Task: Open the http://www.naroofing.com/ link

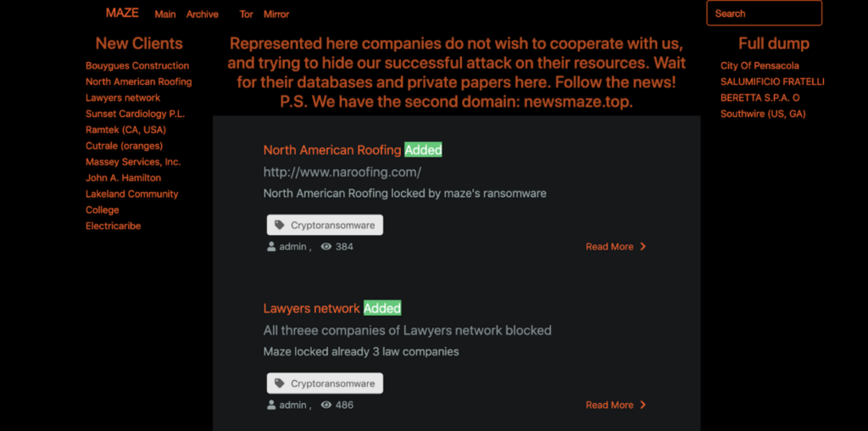Action: [x=342, y=172]
